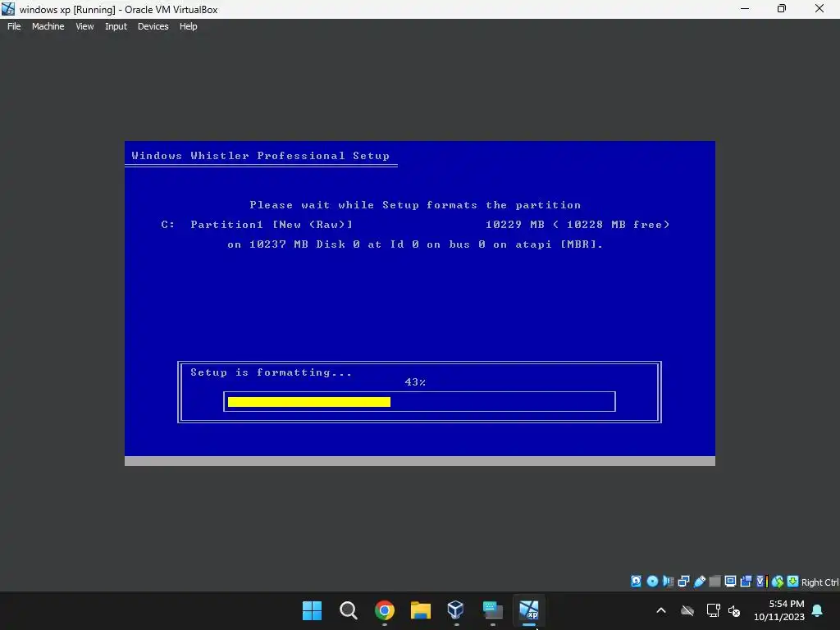Screen dimensions: 840x630
Task: Open the View menu
Action: coord(84,26)
